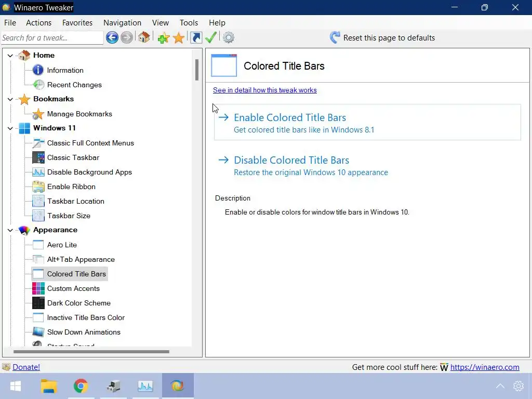Open the File menu
This screenshot has height=399, width=532.
[x=10, y=23]
